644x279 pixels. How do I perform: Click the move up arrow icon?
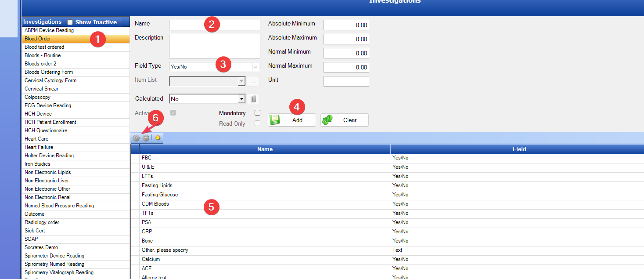click(x=136, y=138)
